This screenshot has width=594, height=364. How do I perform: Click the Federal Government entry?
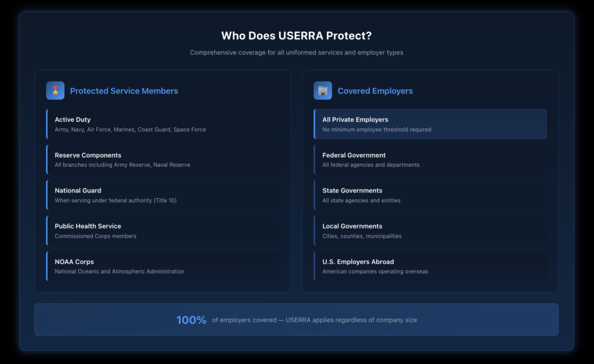pyautogui.click(x=430, y=159)
